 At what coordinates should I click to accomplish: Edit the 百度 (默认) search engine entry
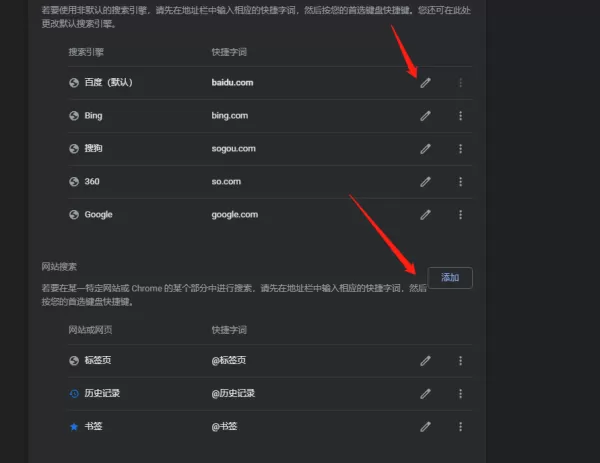pyautogui.click(x=426, y=83)
